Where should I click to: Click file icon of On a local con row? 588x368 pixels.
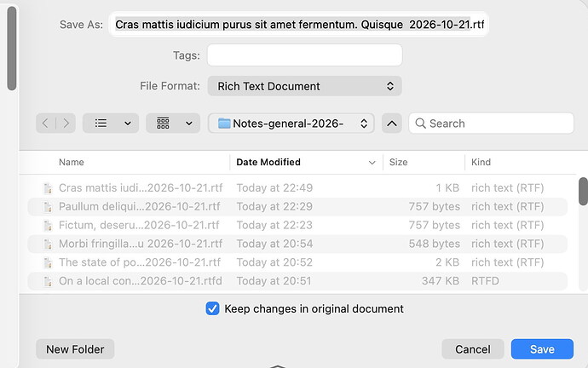coord(48,281)
